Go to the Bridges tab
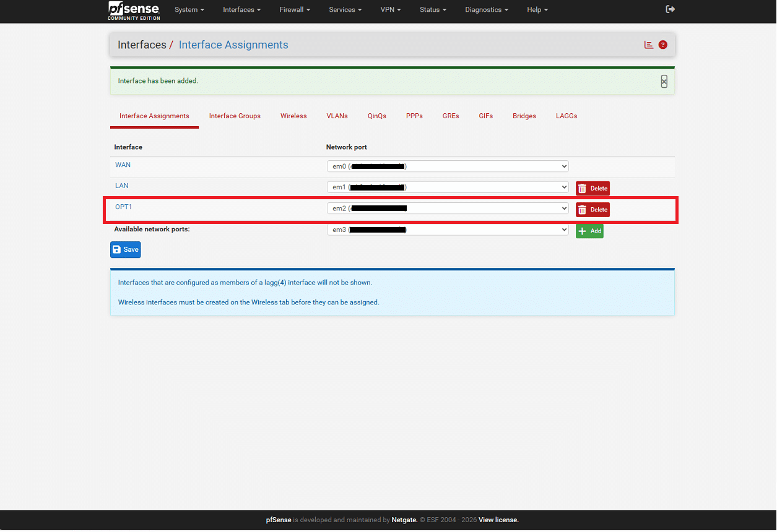This screenshot has height=532, width=777. coord(524,116)
